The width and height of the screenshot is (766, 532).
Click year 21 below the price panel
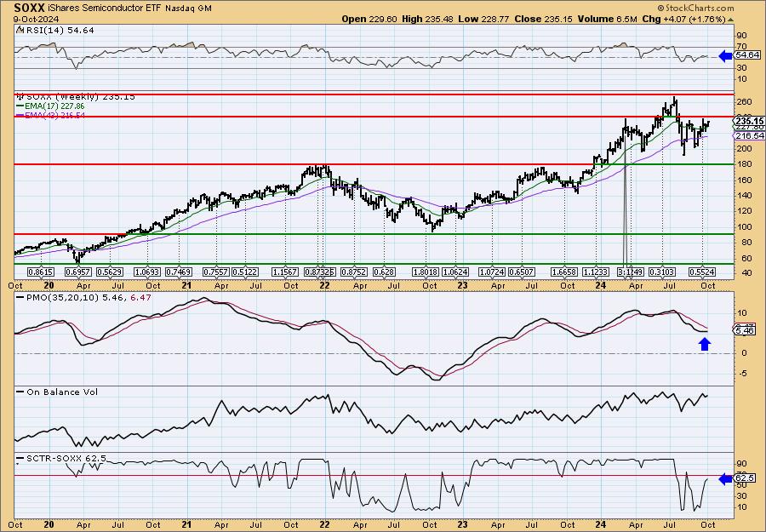coord(186,285)
